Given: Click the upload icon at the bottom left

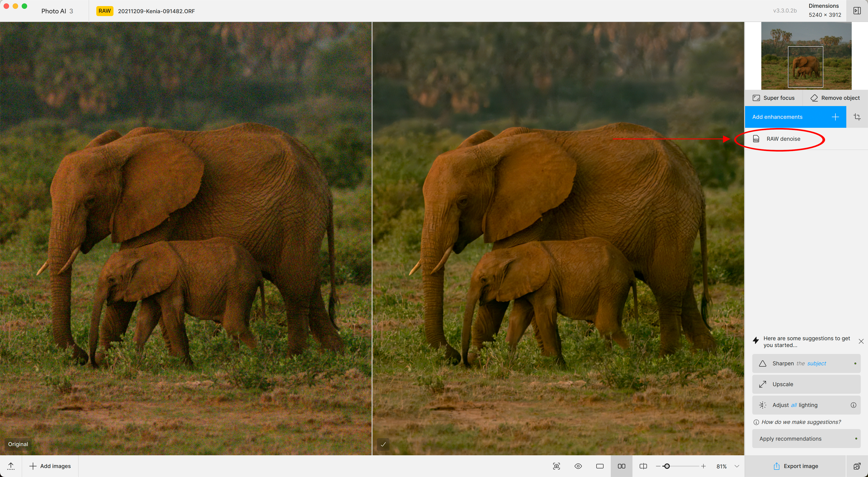Looking at the screenshot, I should [x=11, y=466].
